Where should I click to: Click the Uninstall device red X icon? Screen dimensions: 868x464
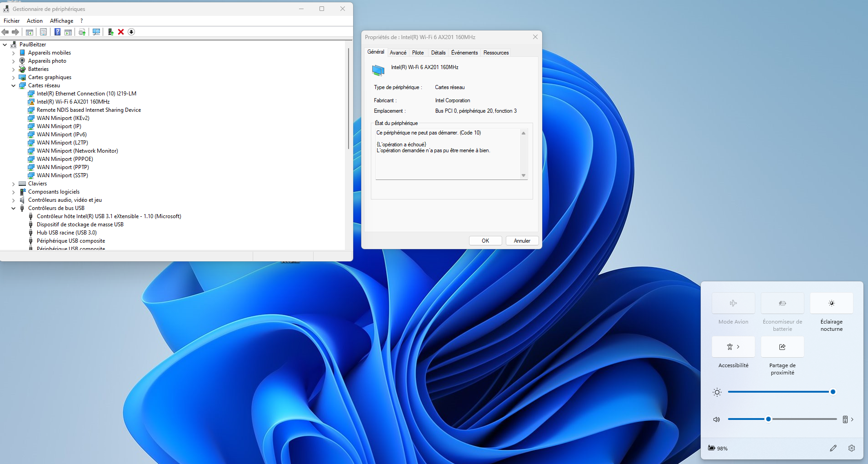click(121, 32)
